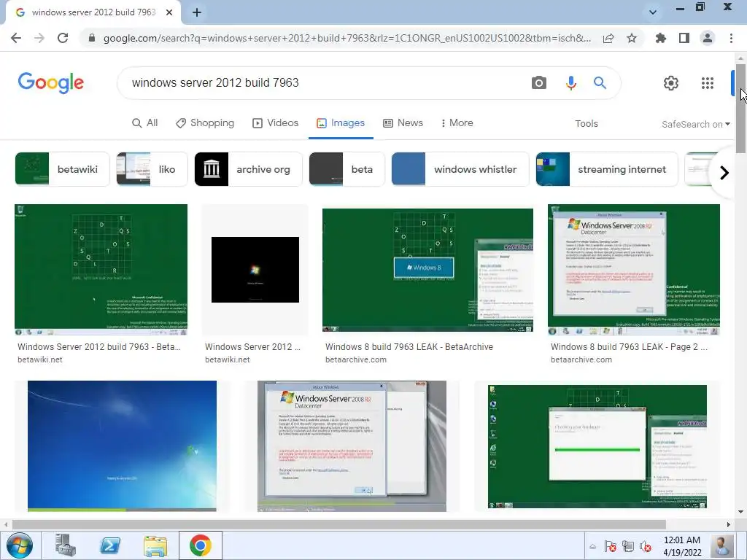Filter images by beta chip
The height and width of the screenshot is (560, 747).
347,169
